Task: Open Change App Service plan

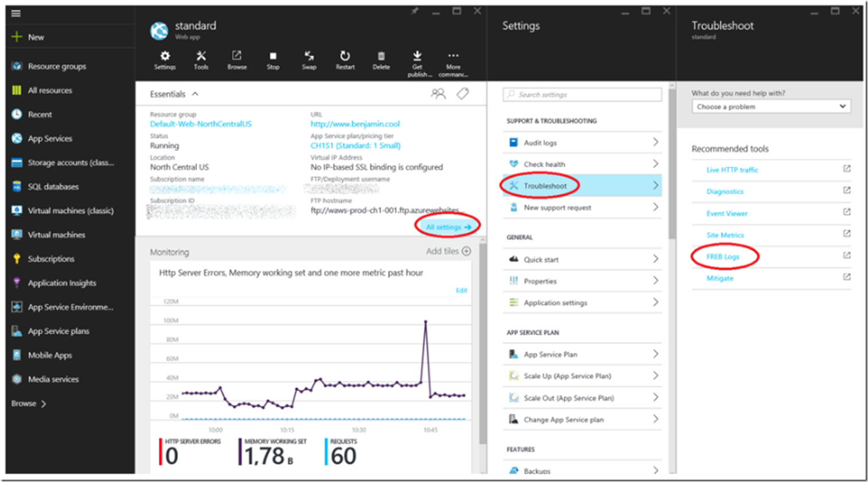Action: pyautogui.click(x=582, y=420)
